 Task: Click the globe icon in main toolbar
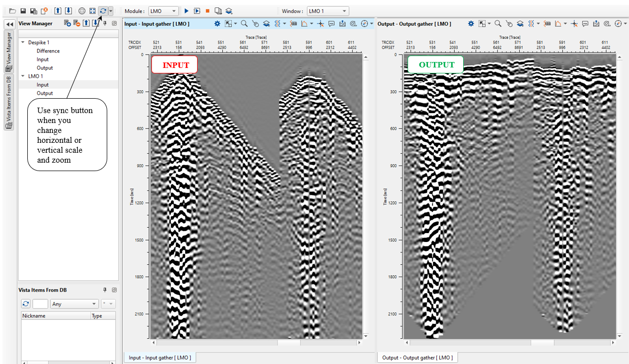click(82, 11)
